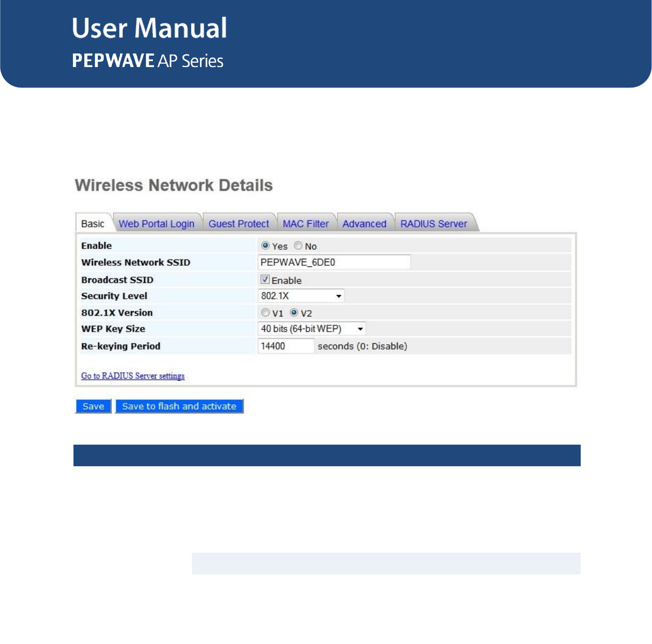The image size is (652, 644).
Task: Switch to the Basic tab
Action: pos(93,224)
